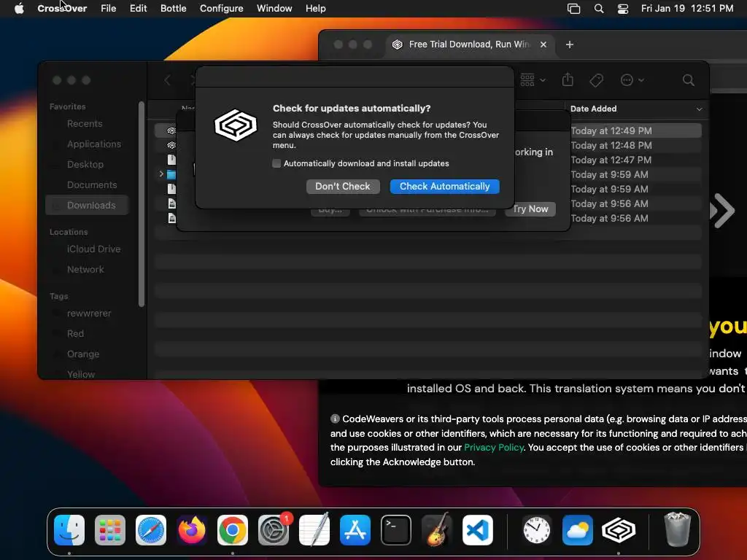Select the Orange tag in sidebar
Image resolution: width=747 pixels, height=560 pixels.
point(83,354)
